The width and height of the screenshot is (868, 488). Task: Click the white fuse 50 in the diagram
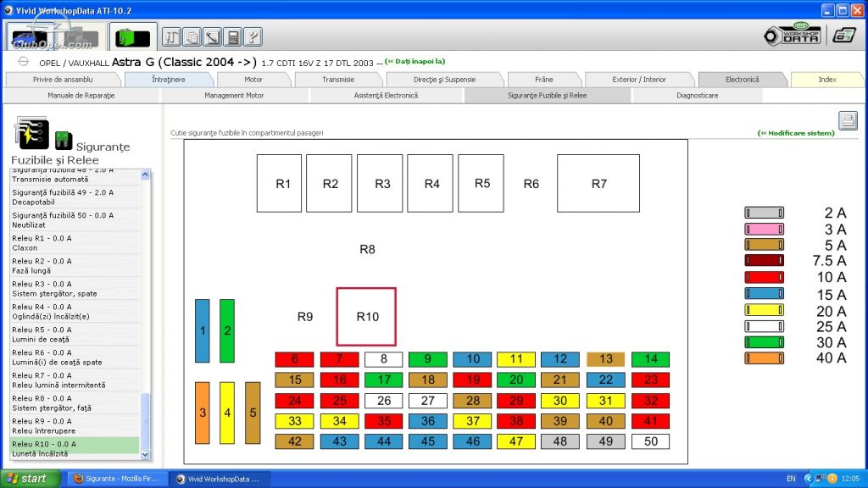pyautogui.click(x=650, y=441)
